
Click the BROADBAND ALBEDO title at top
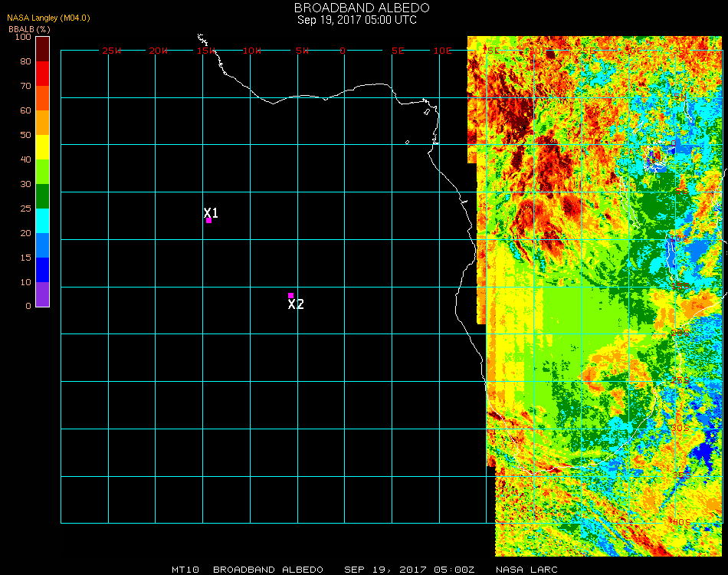coord(357,8)
